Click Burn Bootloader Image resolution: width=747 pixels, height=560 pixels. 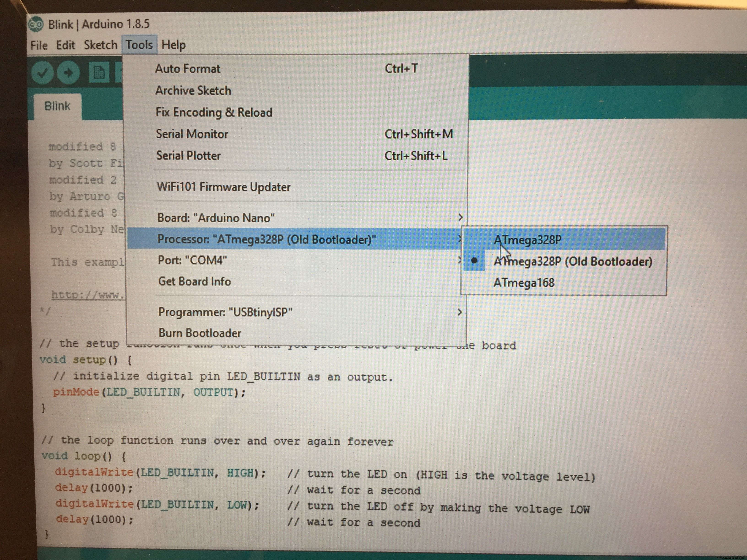[200, 333]
